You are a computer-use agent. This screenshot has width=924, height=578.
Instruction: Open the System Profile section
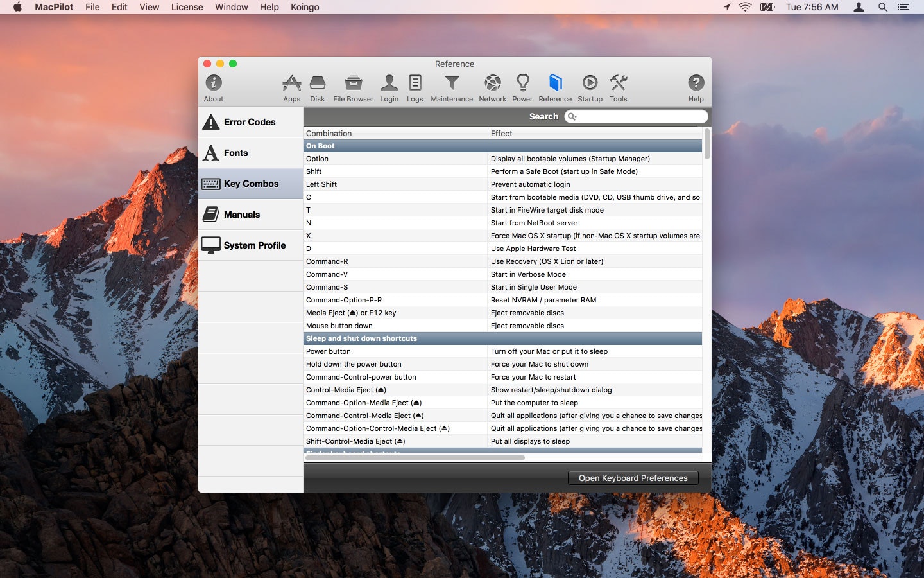click(x=250, y=245)
